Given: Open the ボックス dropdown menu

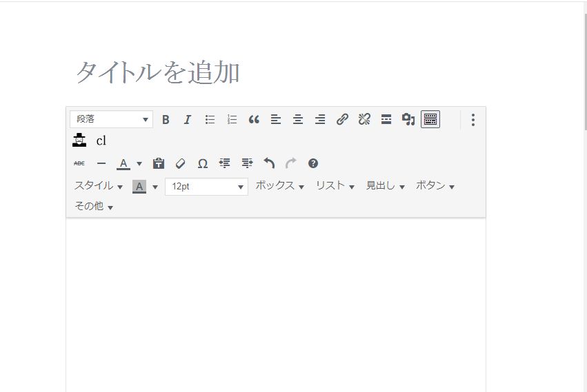Looking at the screenshot, I should pos(279,186).
